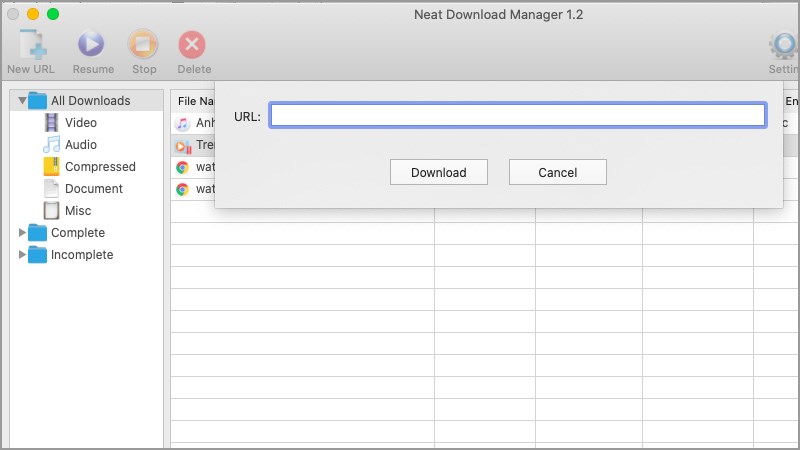Viewport: 800px width, 450px height.
Task: Collapse the All Downloads tree
Action: [22, 101]
